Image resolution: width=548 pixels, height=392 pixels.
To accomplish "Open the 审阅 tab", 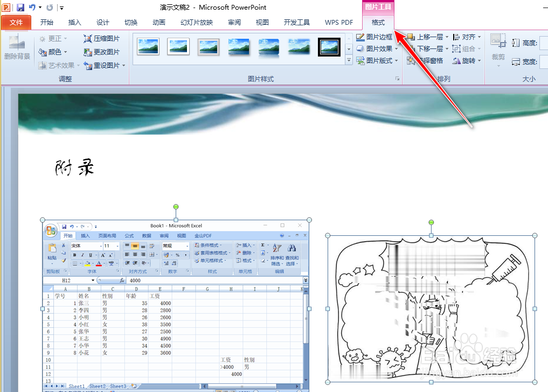I will (234, 23).
